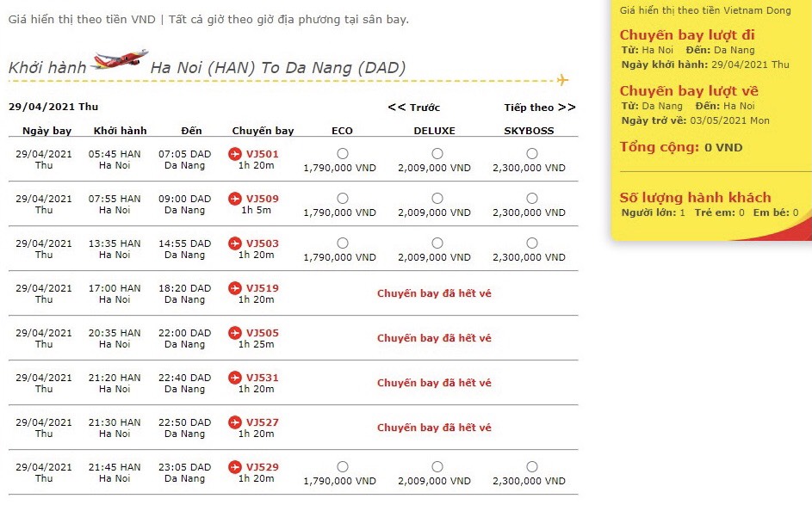Click sold-out notice on VJ519 row
This screenshot has width=812, height=511.
434,293
